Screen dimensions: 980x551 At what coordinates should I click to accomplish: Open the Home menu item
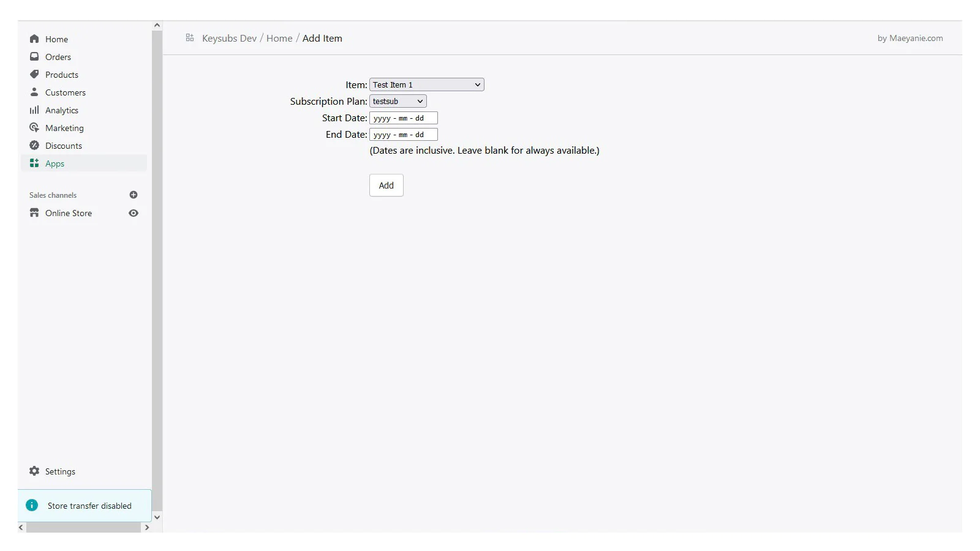click(x=85, y=39)
